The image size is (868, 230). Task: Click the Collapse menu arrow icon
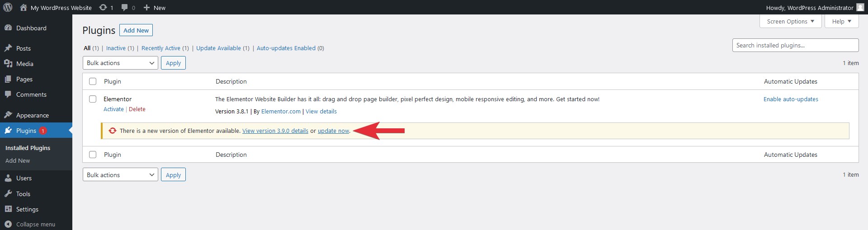[x=8, y=224]
